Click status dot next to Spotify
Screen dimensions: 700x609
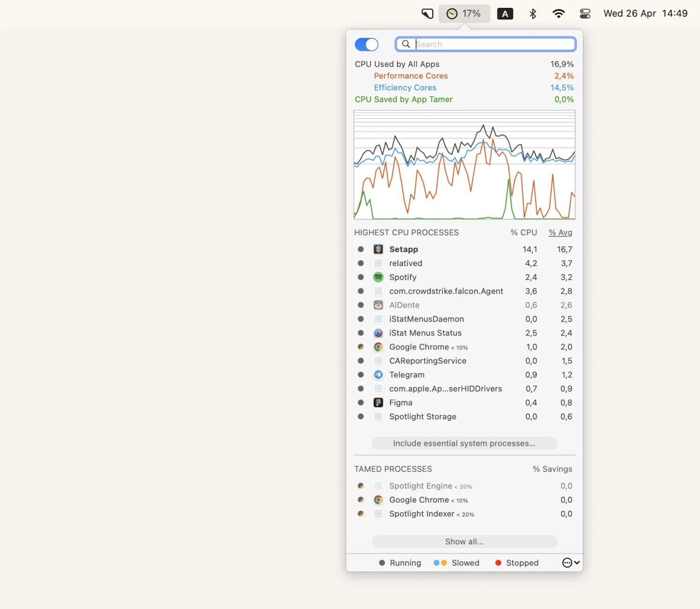click(x=361, y=277)
